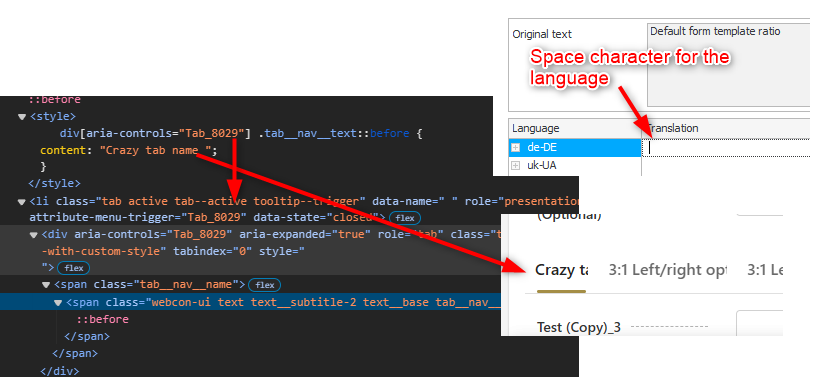
Task: Click the Original text box
Action: click(728, 65)
